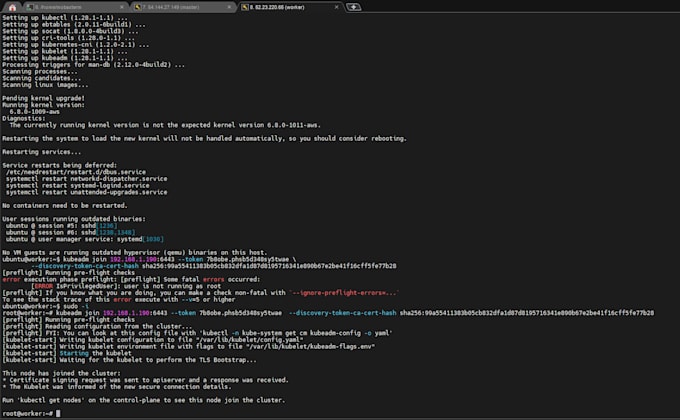The height and width of the screenshot is (420, 680).
Task: Click the 'Processing triggers for man-db' line
Action: (x=93, y=65)
